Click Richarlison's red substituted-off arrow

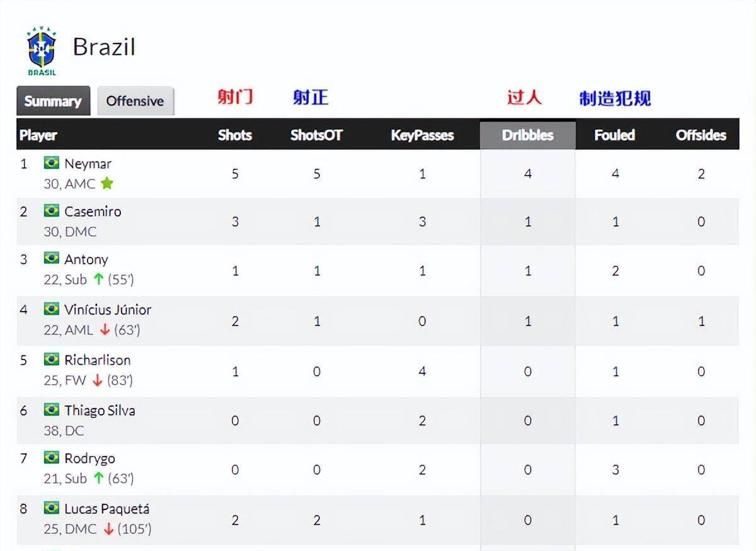tap(97, 380)
